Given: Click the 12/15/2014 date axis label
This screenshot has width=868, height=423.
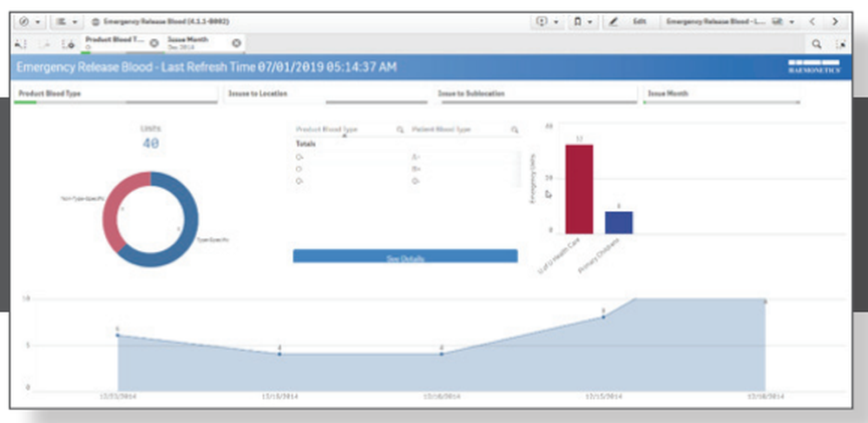Looking at the screenshot, I should coord(603,396).
